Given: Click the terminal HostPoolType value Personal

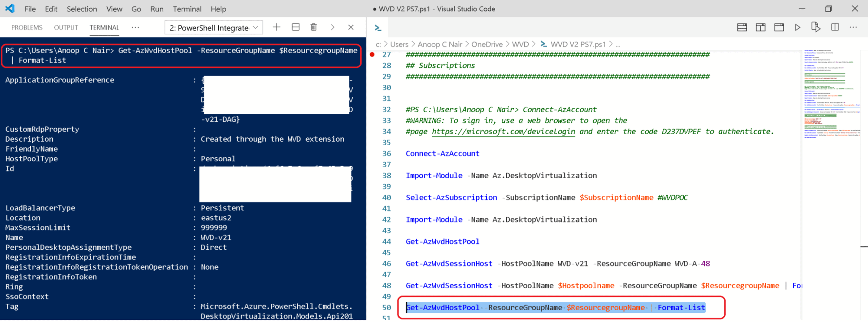Looking at the screenshot, I should tap(218, 159).
